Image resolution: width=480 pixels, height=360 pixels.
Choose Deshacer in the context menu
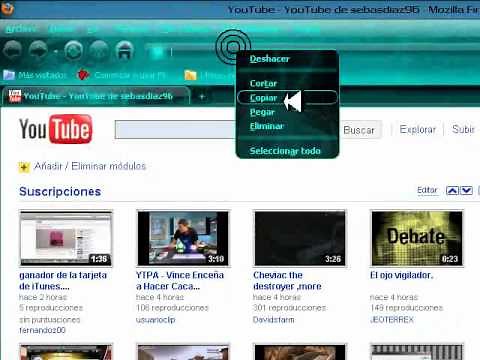coord(270,59)
